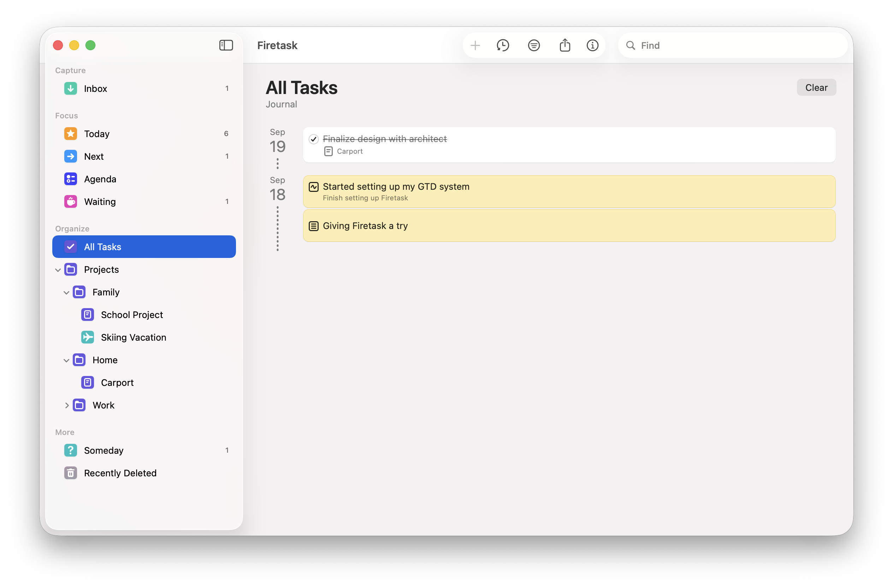Toggle the sidebar visibility icon

(x=226, y=45)
